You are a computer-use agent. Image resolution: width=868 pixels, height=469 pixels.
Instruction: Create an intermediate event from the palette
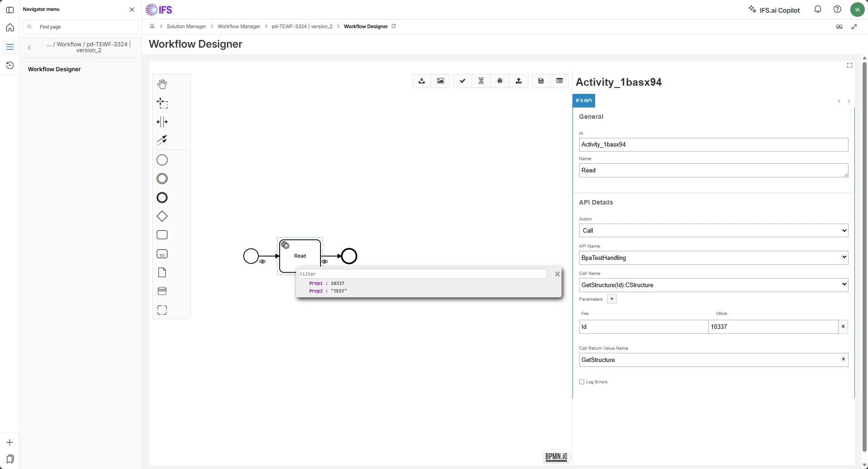[162, 179]
